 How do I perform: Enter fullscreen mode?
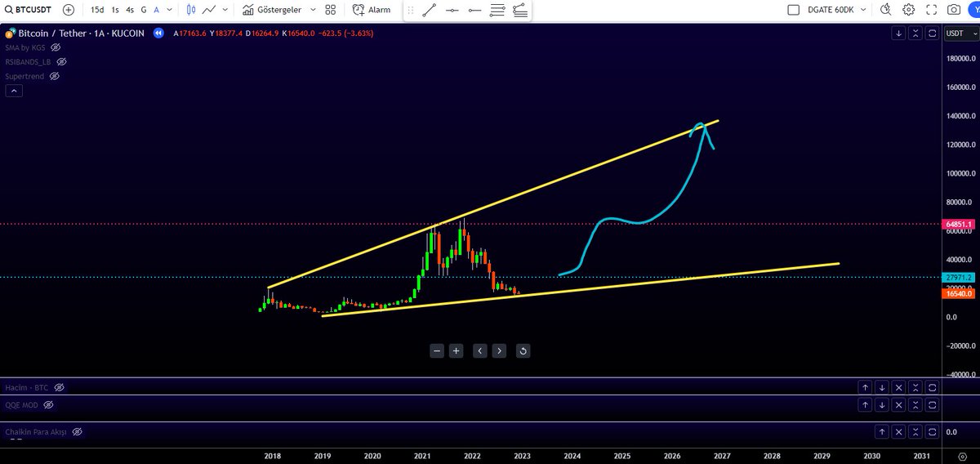point(931,10)
